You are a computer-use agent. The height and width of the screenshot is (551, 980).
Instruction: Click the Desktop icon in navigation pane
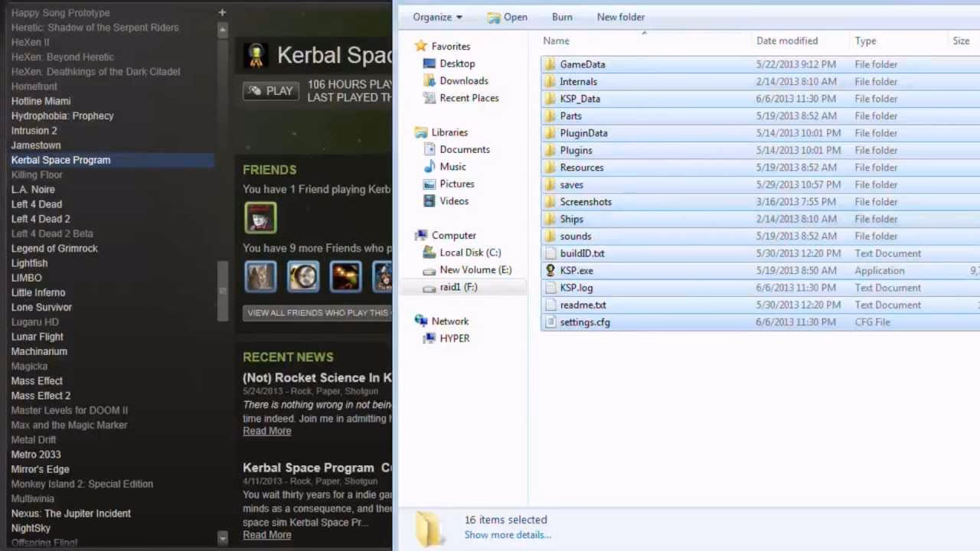(430, 64)
